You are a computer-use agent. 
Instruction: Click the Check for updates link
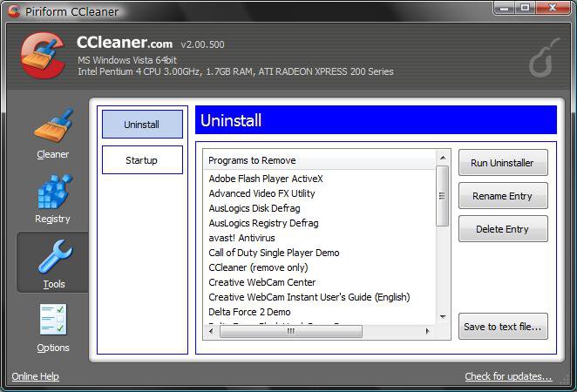508,376
